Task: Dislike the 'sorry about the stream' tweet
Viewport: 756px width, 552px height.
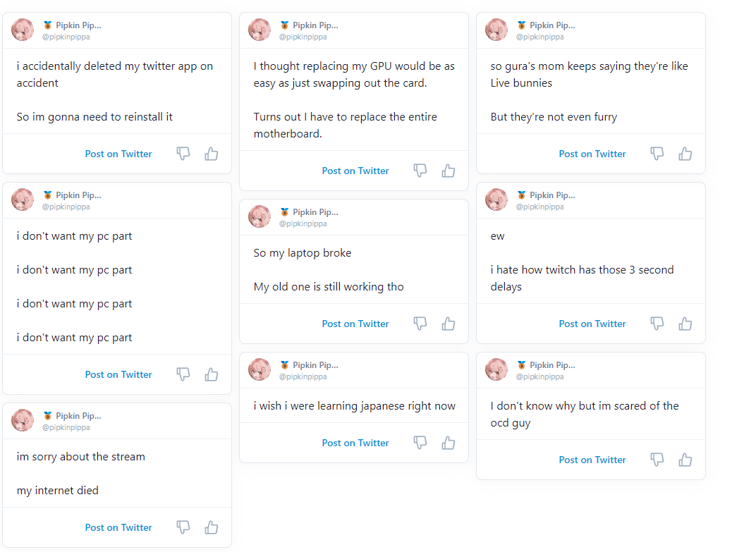Action: 183,527
